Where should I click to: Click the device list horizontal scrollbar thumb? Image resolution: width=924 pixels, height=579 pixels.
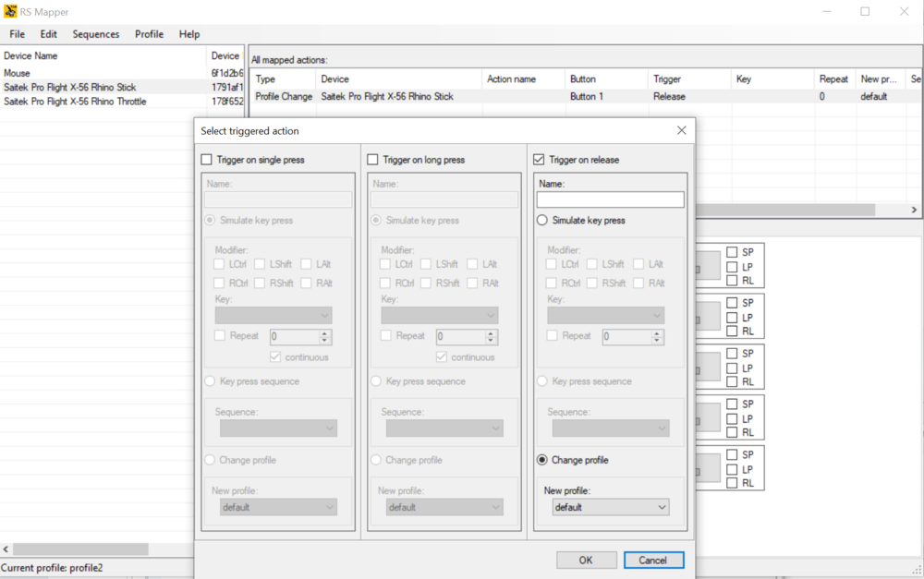click(x=80, y=549)
